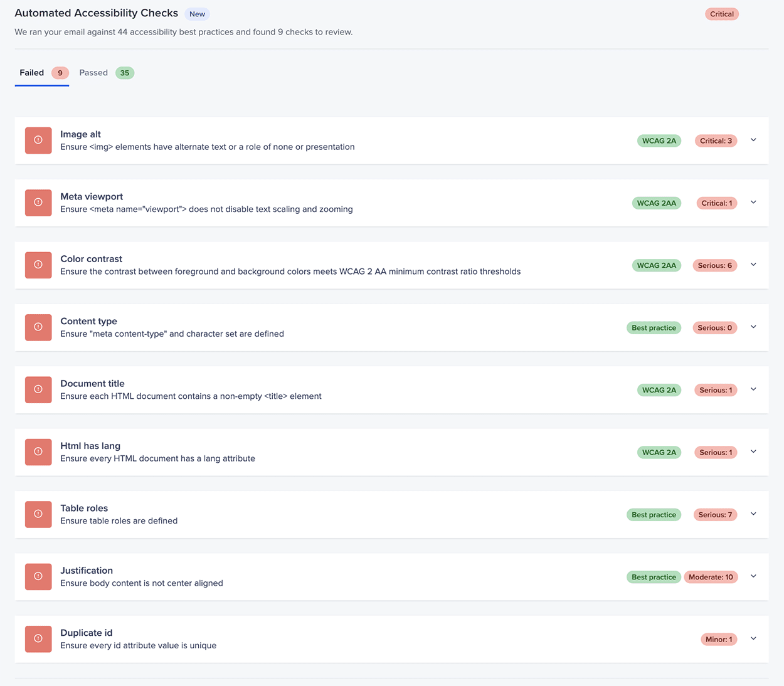Click the alert icon beside Document title

tap(38, 389)
